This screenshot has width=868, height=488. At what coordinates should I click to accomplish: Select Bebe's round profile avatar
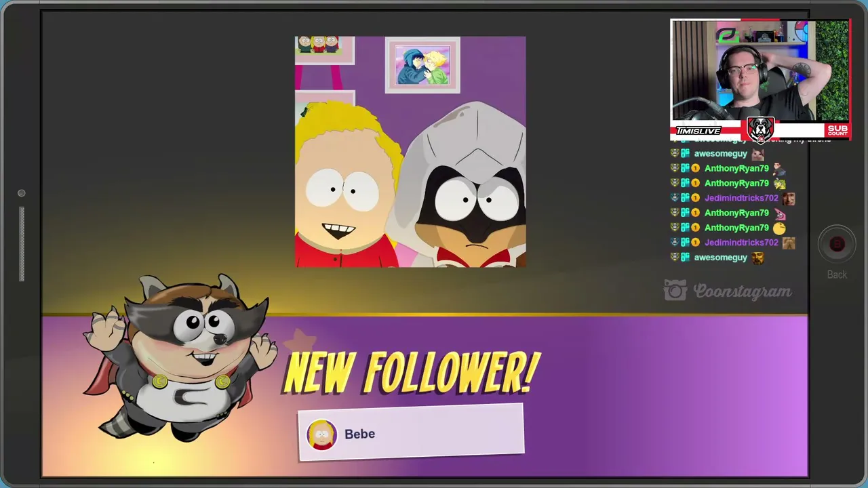[321, 434]
